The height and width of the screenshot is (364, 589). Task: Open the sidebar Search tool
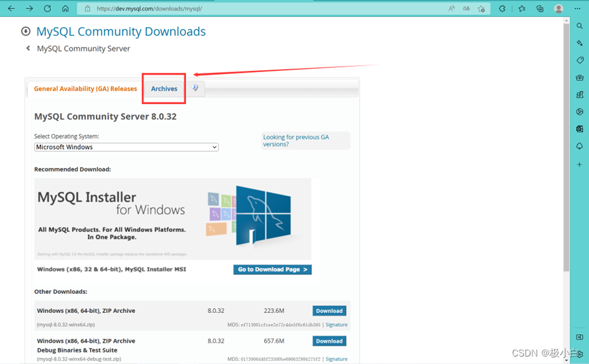tap(579, 26)
